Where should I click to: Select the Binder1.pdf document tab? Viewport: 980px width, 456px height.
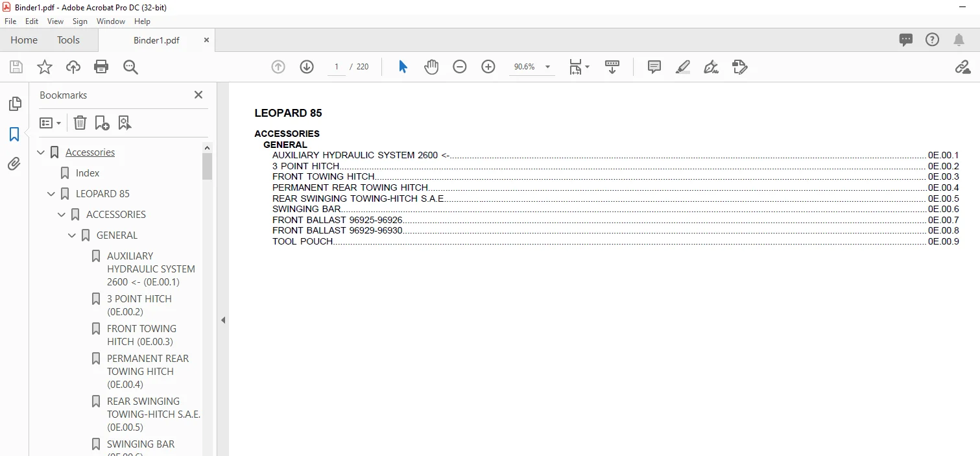click(156, 40)
